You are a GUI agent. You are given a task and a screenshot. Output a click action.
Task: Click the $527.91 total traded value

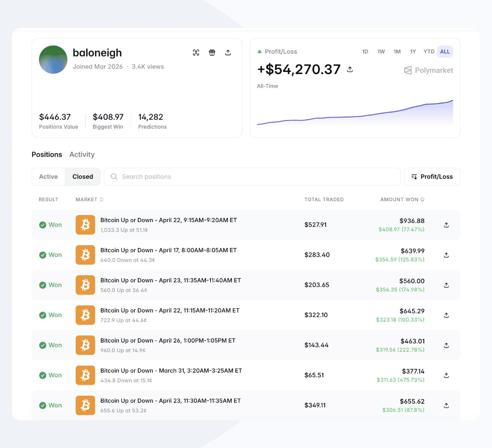tap(315, 225)
